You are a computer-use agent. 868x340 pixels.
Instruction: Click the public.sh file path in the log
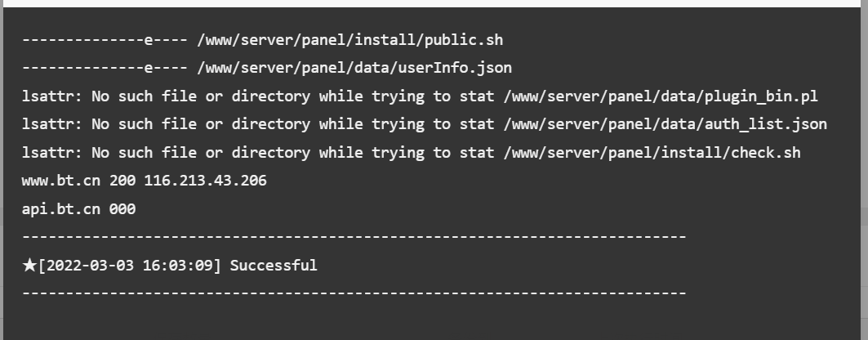click(349, 40)
